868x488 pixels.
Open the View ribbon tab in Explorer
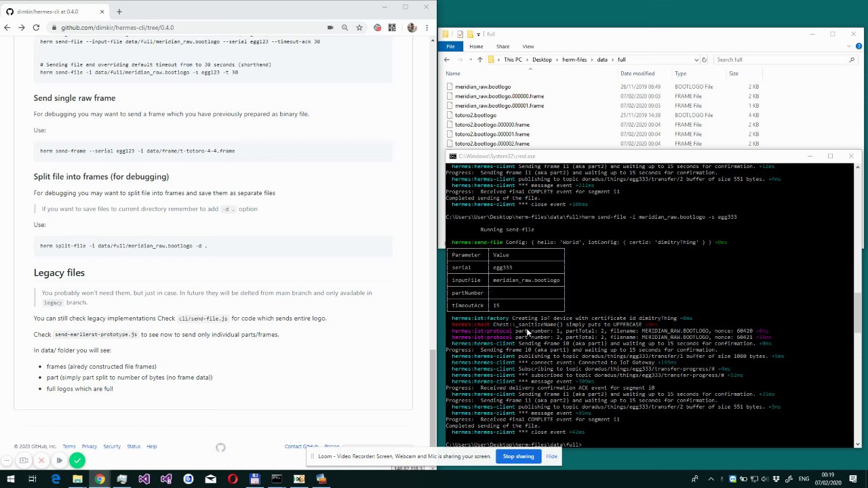(528, 46)
